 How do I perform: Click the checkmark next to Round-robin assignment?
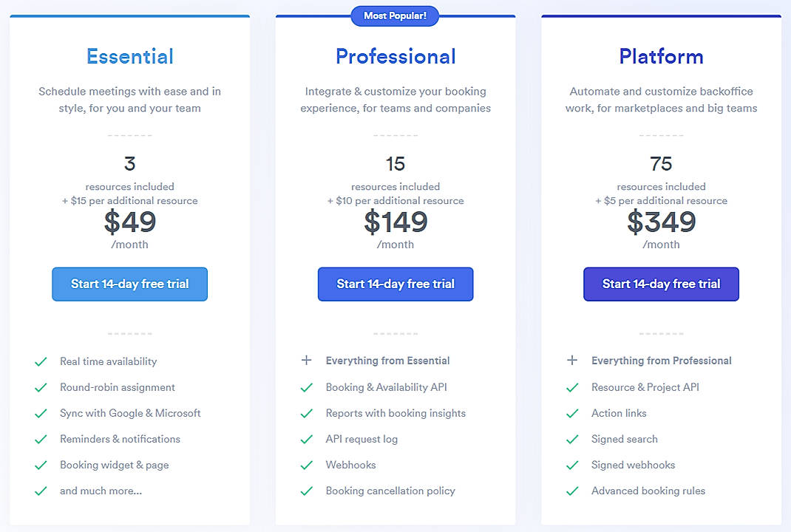coord(42,387)
